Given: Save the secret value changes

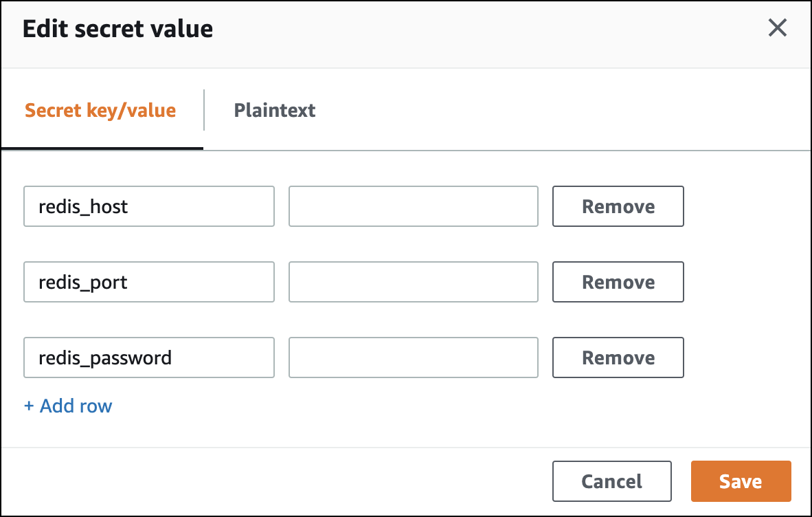Looking at the screenshot, I should tap(741, 481).
